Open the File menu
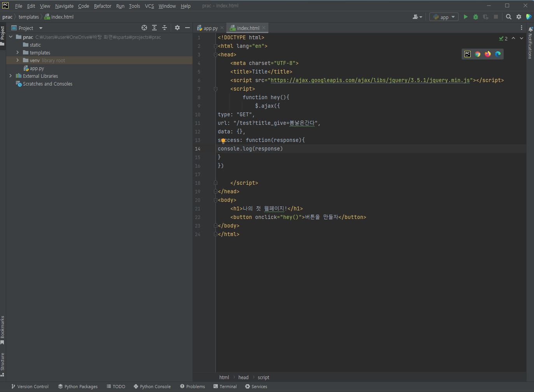Image resolution: width=534 pixels, height=392 pixels. pos(19,6)
